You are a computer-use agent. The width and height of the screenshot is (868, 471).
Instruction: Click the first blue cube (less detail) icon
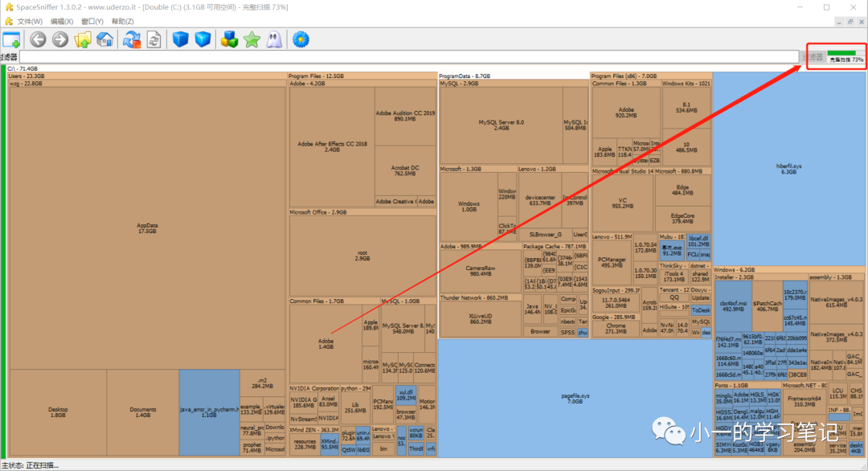point(180,40)
